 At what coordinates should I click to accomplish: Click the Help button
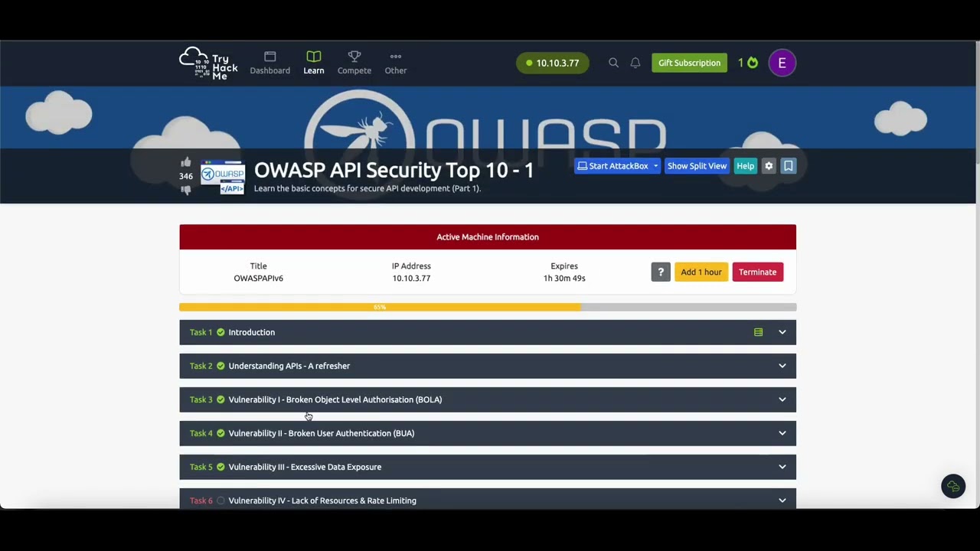coord(745,166)
